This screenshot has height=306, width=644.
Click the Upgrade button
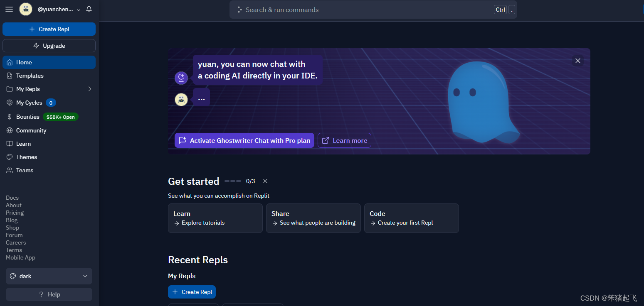coord(49,46)
